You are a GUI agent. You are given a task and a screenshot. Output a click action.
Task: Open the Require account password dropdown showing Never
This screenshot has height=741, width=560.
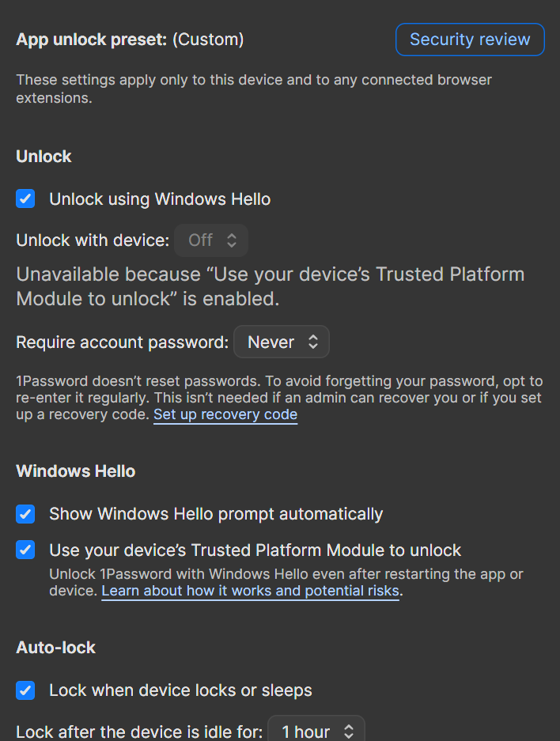[281, 342]
